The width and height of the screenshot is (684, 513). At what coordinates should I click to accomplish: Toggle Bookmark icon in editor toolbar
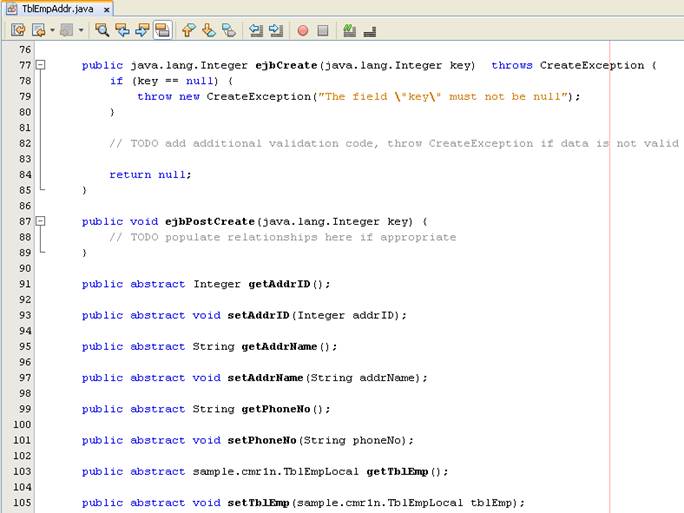click(x=229, y=30)
